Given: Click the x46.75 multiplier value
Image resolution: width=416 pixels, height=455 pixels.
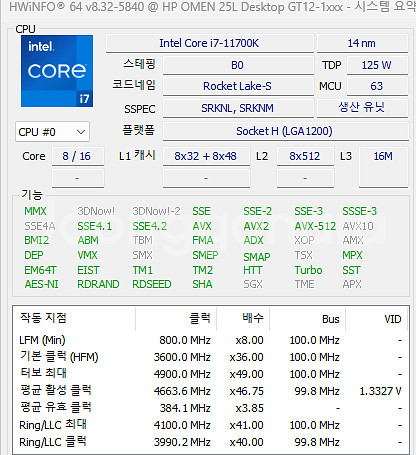Looking at the screenshot, I should (x=247, y=391).
